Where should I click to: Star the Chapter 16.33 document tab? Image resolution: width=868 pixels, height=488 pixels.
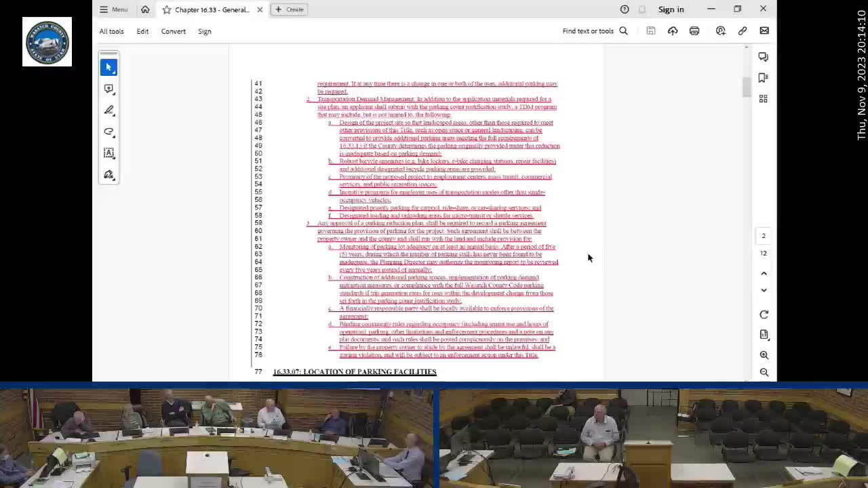[167, 9]
